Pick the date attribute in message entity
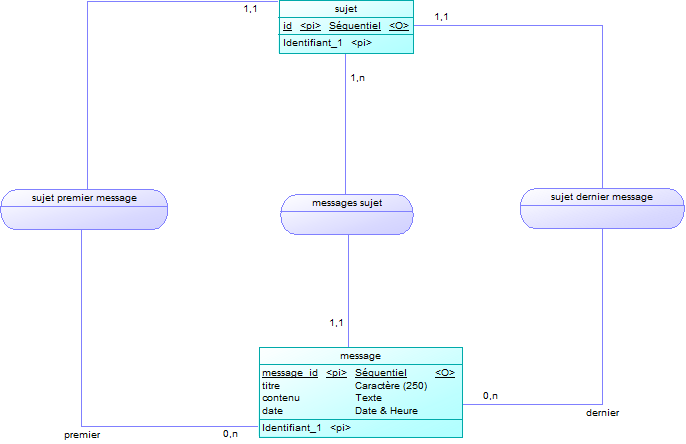The height and width of the screenshot is (444, 686). (272, 410)
